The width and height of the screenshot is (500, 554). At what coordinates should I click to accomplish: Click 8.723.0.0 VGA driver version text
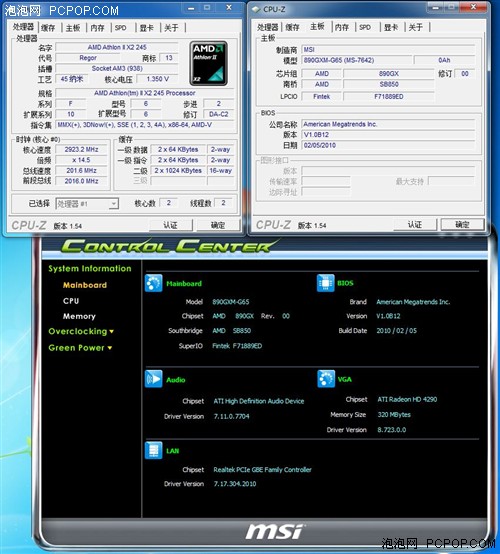[392, 430]
